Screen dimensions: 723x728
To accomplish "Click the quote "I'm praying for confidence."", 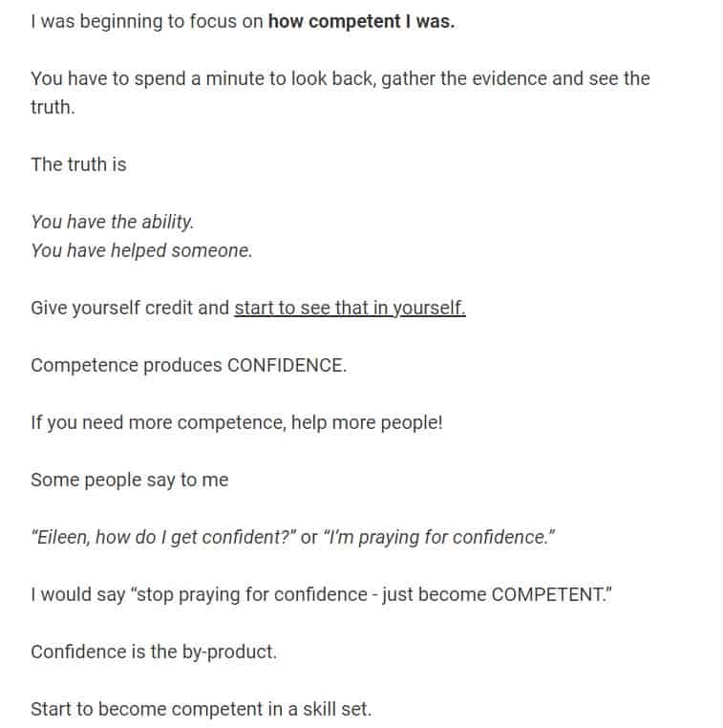I will point(439,538).
